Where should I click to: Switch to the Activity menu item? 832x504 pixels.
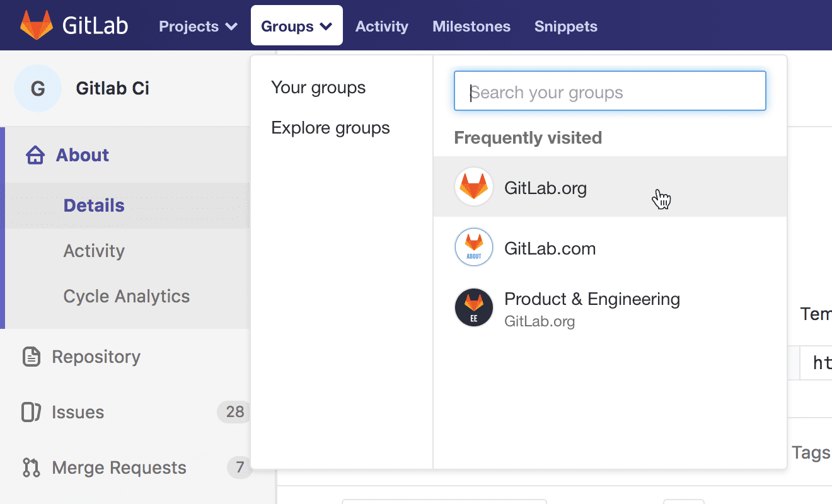(381, 26)
